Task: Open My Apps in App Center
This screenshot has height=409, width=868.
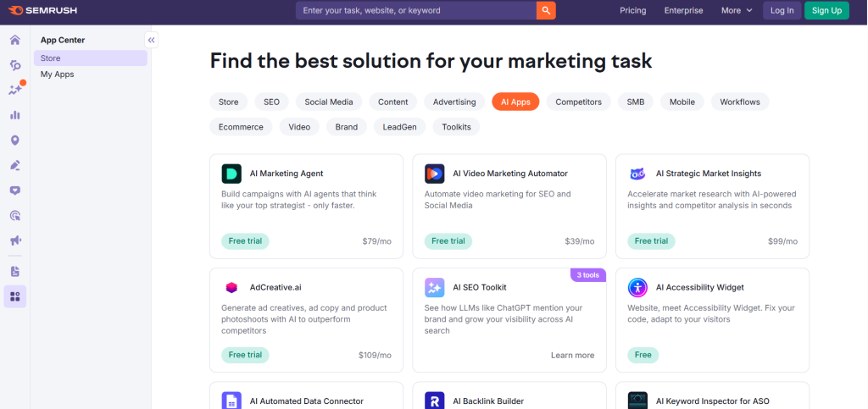Action: 58,75
